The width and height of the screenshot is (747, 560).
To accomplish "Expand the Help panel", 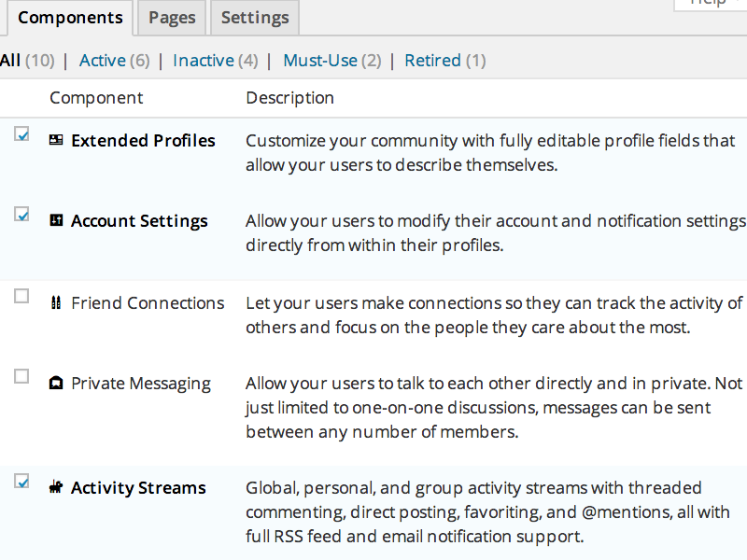I will [x=708, y=5].
